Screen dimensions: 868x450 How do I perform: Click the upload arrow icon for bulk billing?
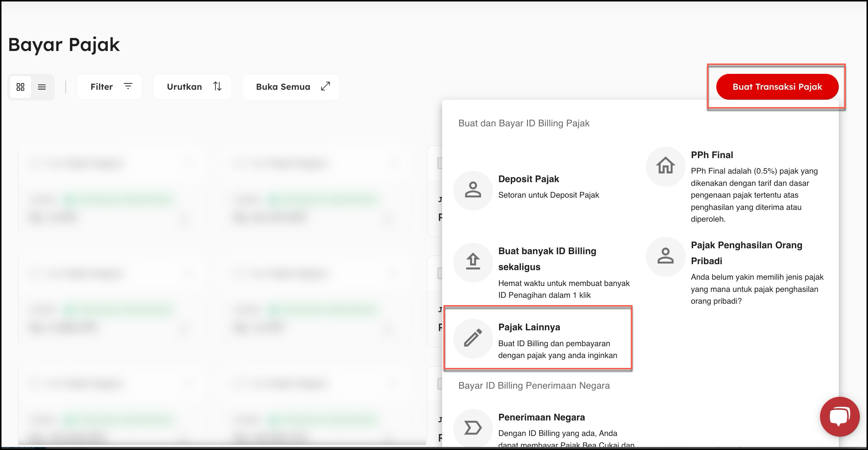(x=473, y=262)
